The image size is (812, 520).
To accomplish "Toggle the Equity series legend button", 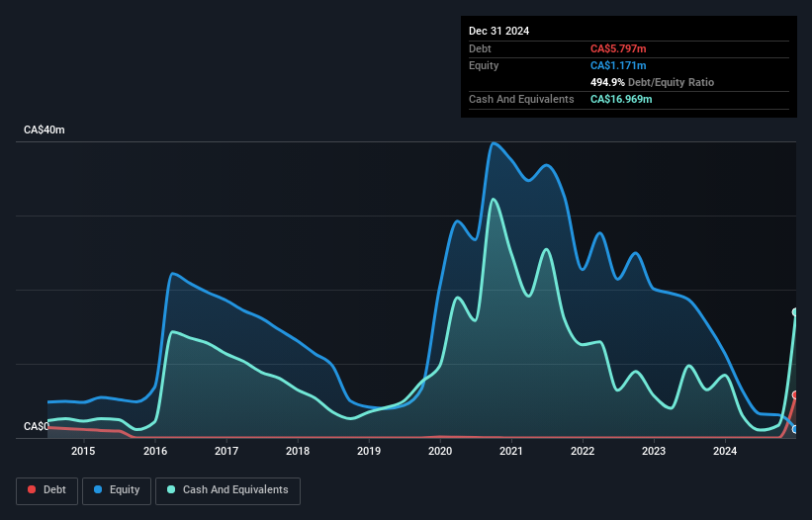I will coord(117,490).
